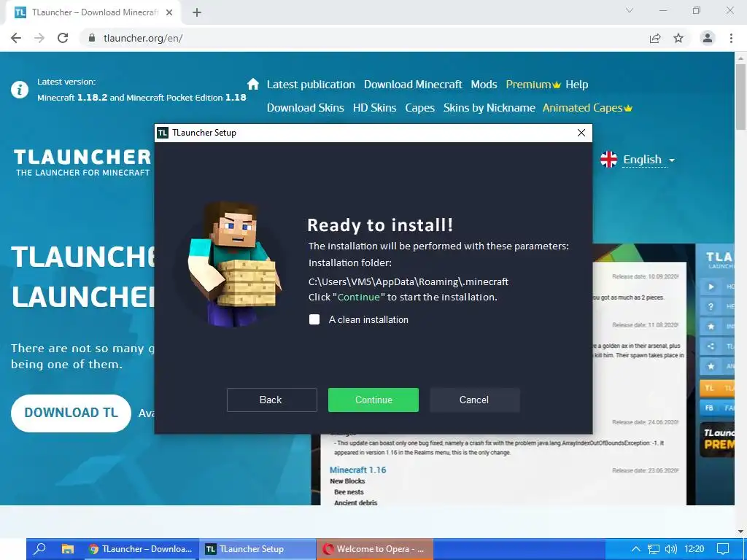Bookmark this page with star icon
This screenshot has height=560, width=747.
[678, 38]
